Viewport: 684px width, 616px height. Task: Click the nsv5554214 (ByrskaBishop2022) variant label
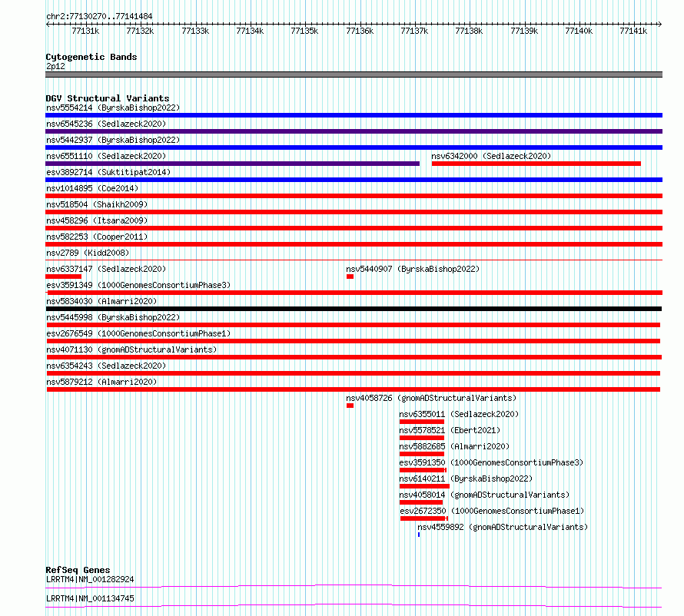113,108
